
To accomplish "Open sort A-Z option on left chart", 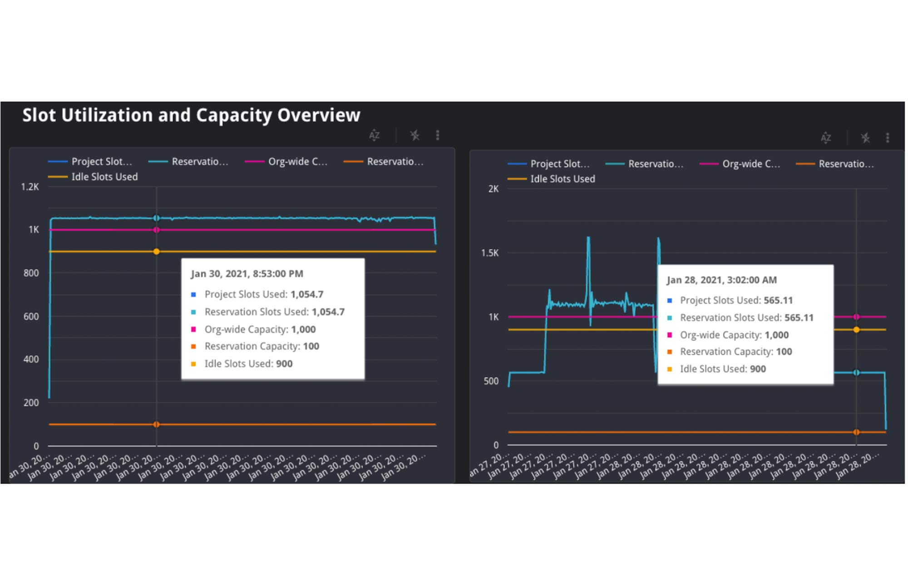I will [x=374, y=135].
